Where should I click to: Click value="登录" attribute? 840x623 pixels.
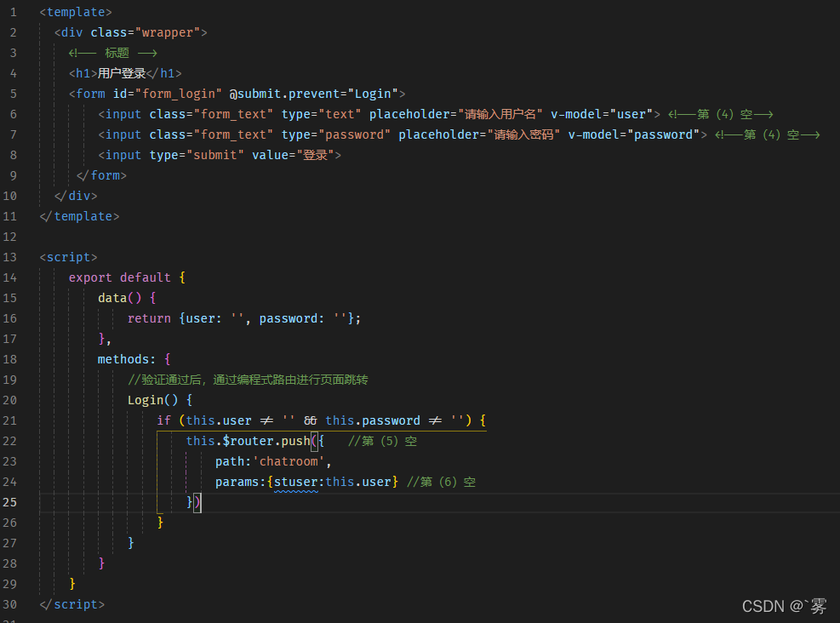293,155
